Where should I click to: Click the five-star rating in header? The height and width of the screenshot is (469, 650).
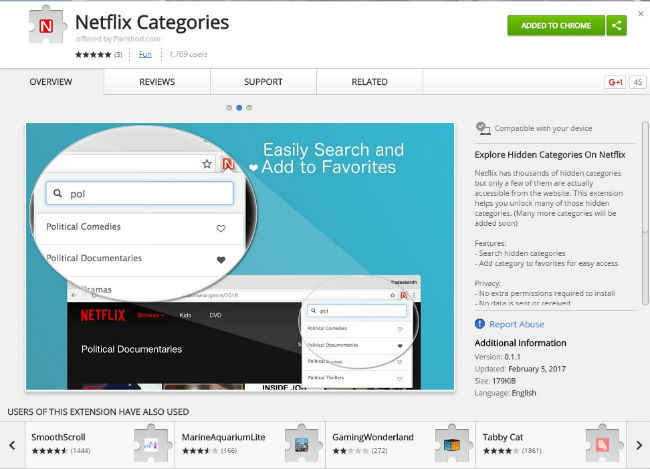[93, 54]
